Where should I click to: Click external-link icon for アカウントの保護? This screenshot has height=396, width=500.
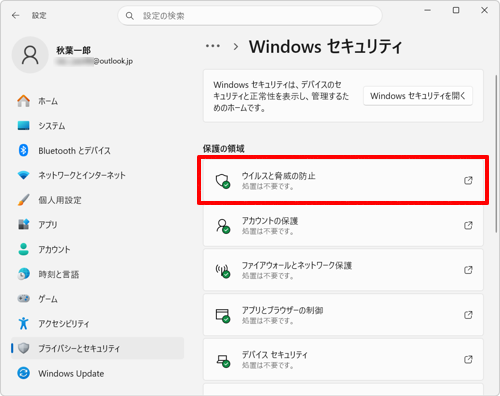tap(468, 225)
